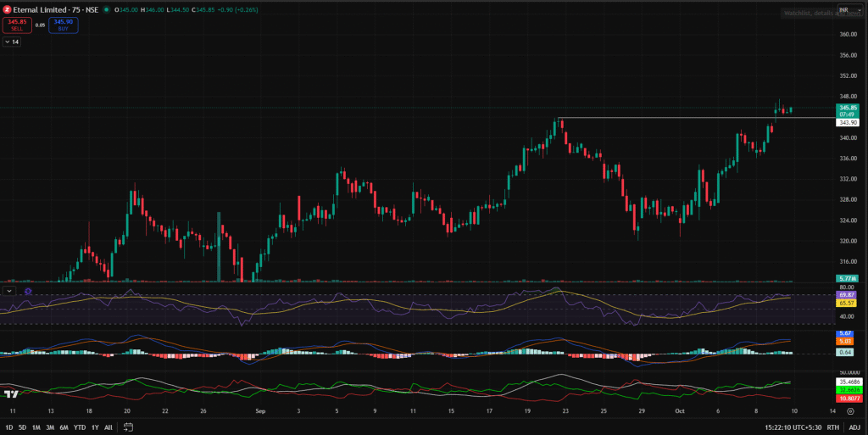Toggle the ADJ adjusted data option
This screenshot has height=435, width=868.
(x=854, y=427)
